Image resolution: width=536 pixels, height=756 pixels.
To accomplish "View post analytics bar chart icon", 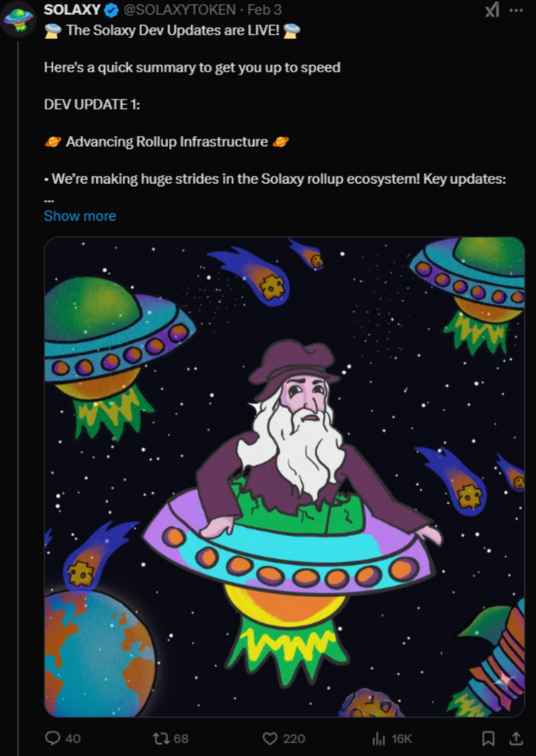I will click(x=379, y=738).
